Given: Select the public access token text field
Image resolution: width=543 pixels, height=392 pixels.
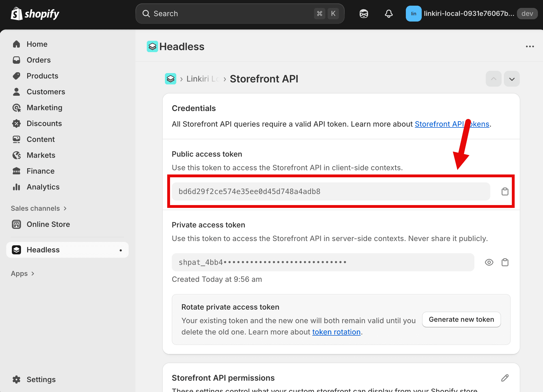Looking at the screenshot, I should tap(330, 191).
